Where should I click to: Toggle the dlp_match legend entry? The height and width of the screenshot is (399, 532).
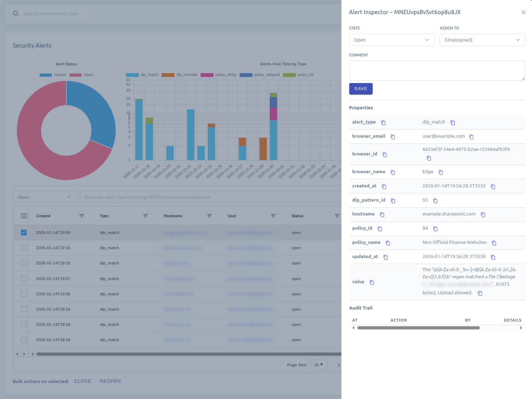[142, 75]
